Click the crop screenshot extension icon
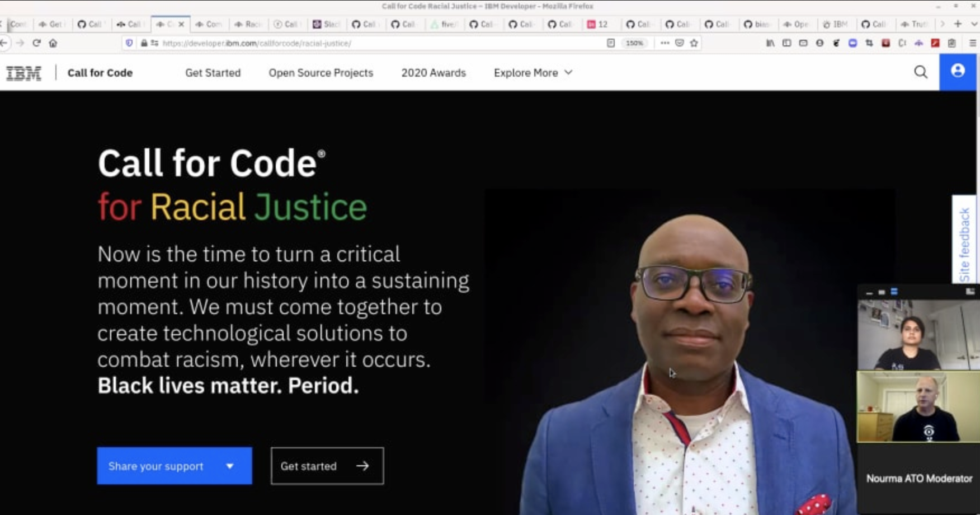The width and height of the screenshot is (980, 515). coord(869,43)
